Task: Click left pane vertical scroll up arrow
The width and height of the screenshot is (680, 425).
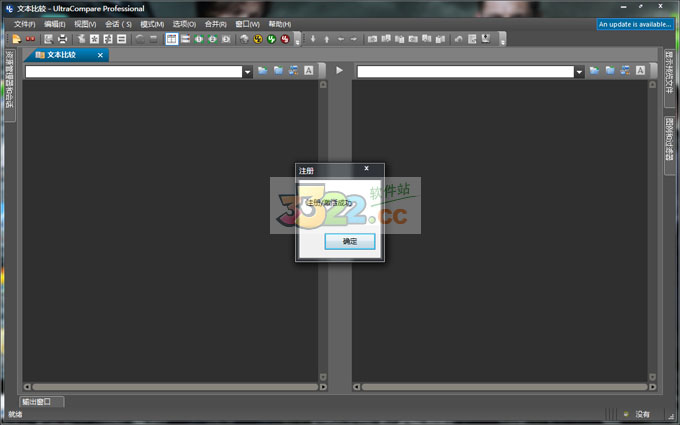Action: (323, 85)
